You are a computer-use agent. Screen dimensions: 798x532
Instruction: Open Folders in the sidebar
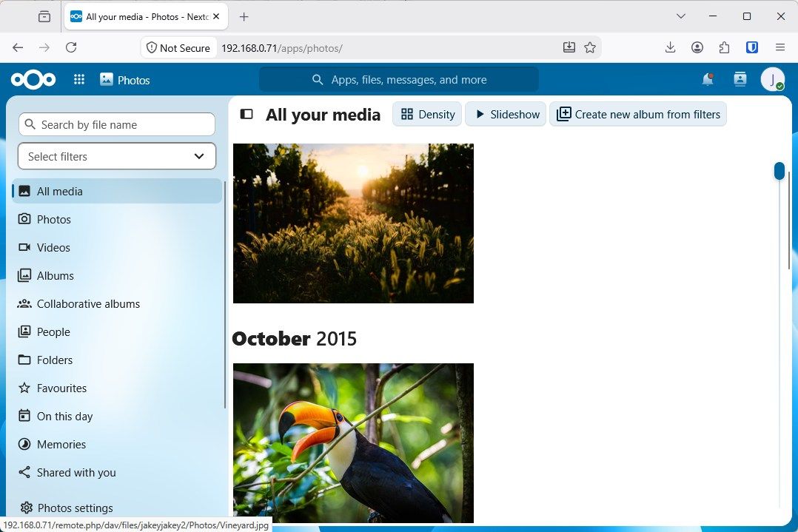117,360
